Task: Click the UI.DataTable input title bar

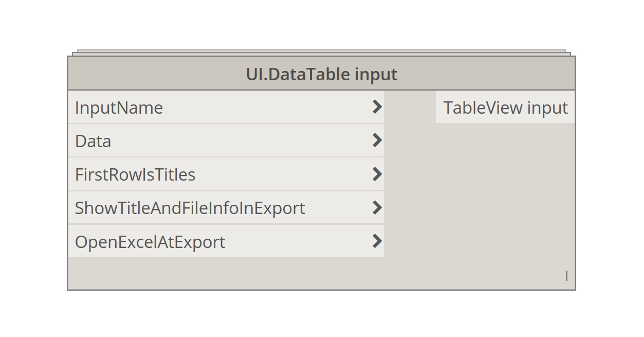Action: (322, 74)
